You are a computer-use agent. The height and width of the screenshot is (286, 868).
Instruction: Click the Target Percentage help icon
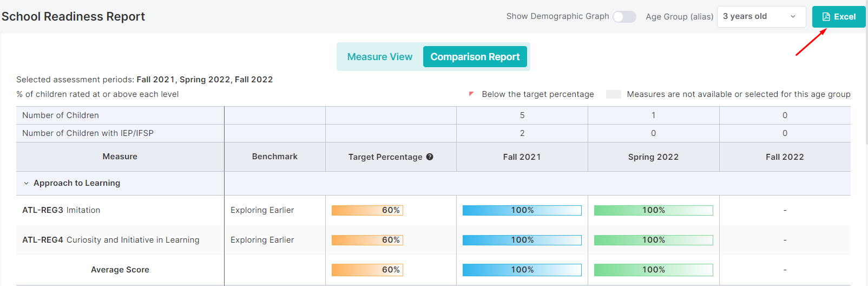click(430, 157)
